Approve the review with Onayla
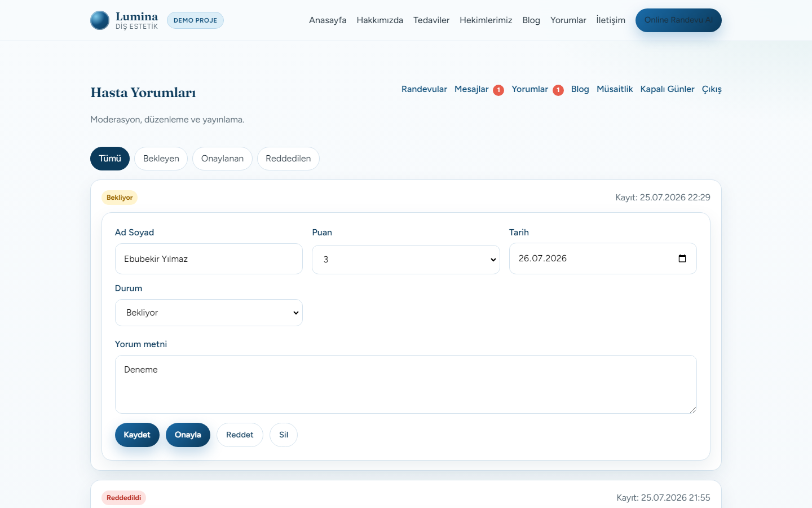The width and height of the screenshot is (812, 508). pyautogui.click(x=188, y=435)
